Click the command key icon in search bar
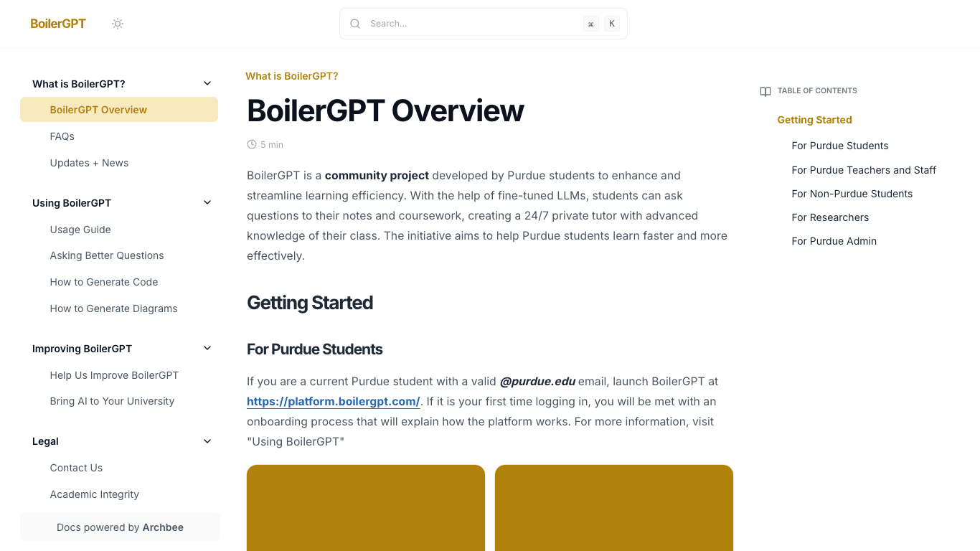The image size is (980, 551). click(590, 23)
